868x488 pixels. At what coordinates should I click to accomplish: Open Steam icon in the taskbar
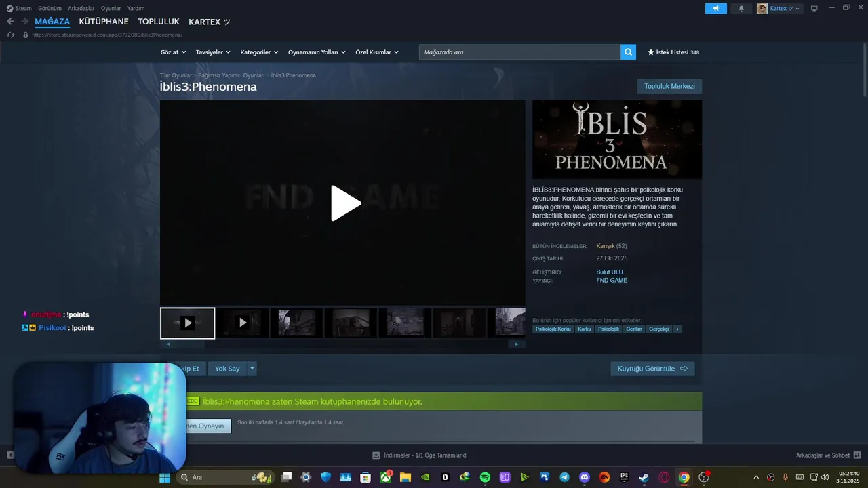click(644, 477)
